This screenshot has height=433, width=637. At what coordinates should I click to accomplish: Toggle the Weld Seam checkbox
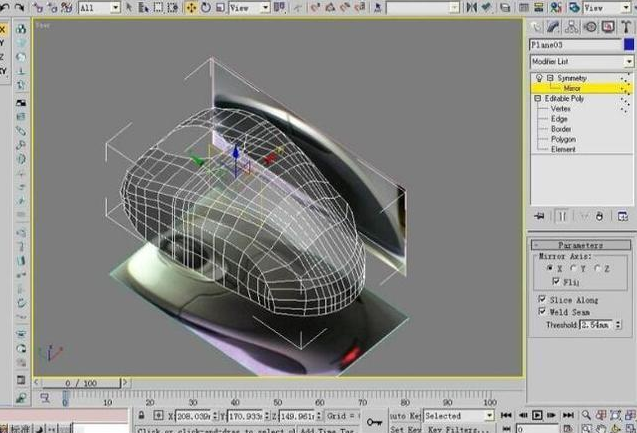[x=542, y=312]
